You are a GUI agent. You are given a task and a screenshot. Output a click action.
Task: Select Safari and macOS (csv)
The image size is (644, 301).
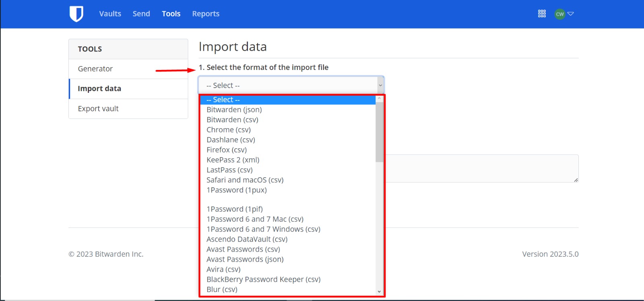coord(288,180)
